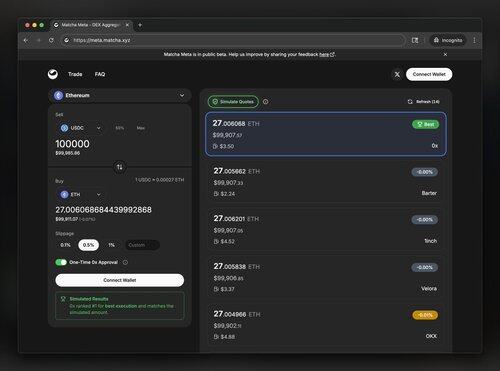Open the browser side panel icon
500x371 pixels.
[x=415, y=40]
